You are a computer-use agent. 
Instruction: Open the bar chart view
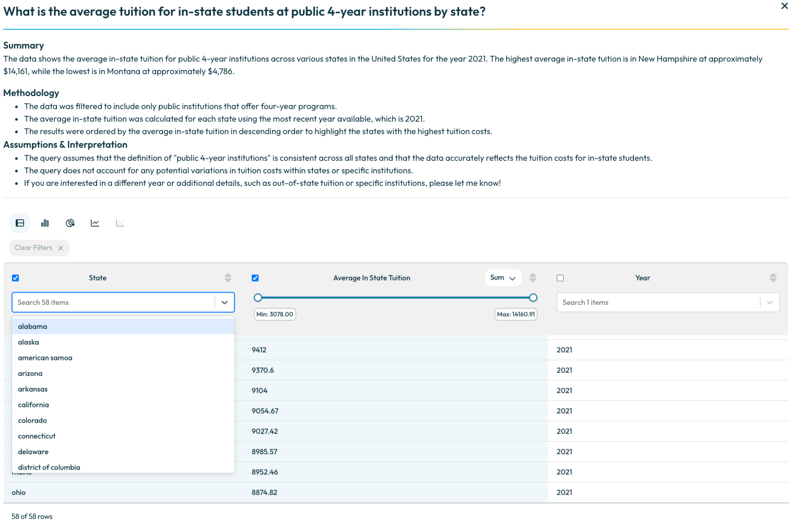[x=45, y=223]
